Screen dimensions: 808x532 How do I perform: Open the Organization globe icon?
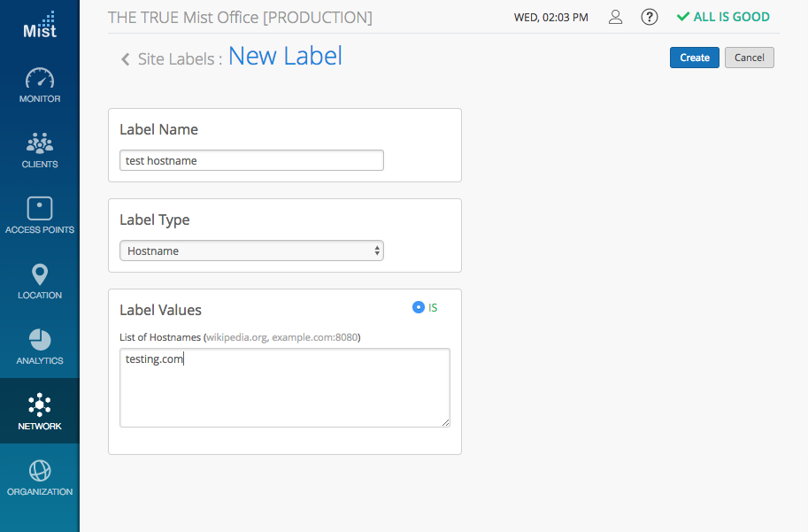[40, 470]
